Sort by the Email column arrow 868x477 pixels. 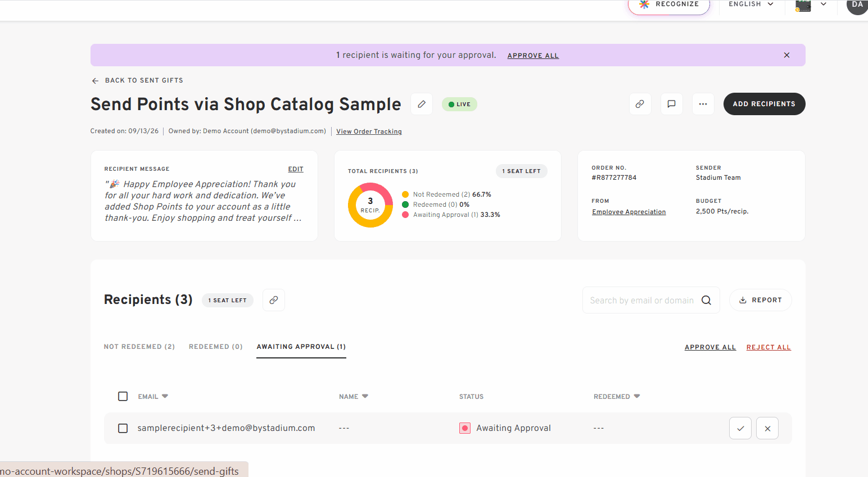(x=165, y=396)
